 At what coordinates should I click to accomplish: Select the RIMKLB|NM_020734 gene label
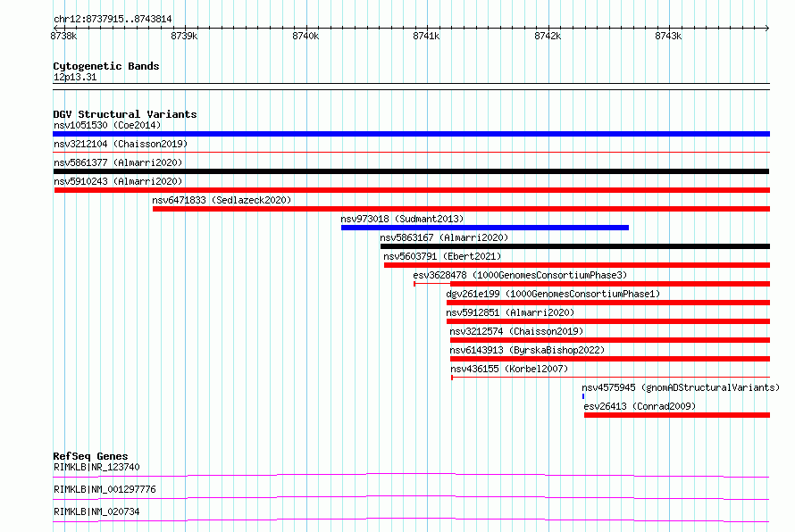(96, 511)
